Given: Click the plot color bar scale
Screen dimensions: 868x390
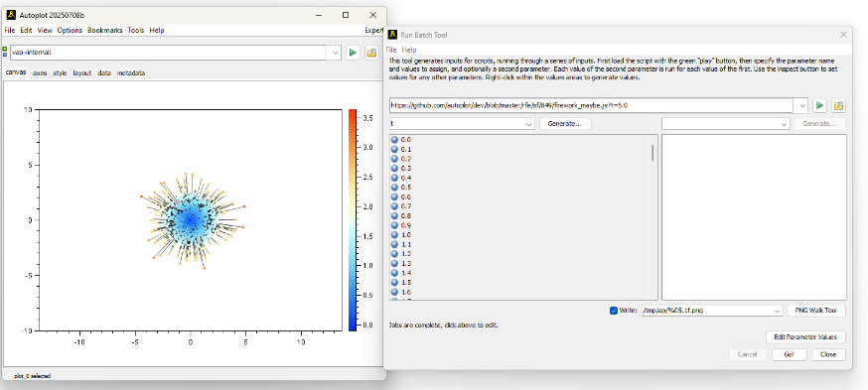Looking at the screenshot, I should coord(353,219).
